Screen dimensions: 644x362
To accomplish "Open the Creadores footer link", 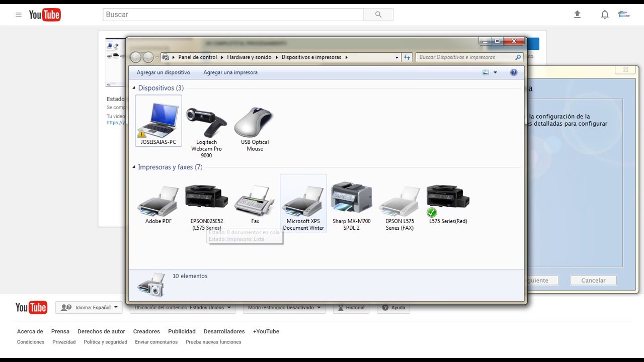I will (x=146, y=331).
